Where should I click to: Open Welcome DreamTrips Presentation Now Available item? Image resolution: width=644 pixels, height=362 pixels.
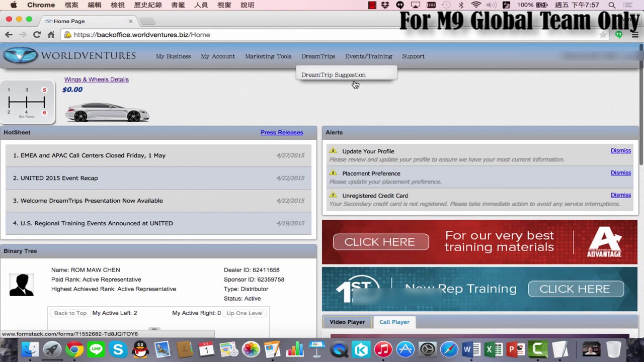[158, 201]
